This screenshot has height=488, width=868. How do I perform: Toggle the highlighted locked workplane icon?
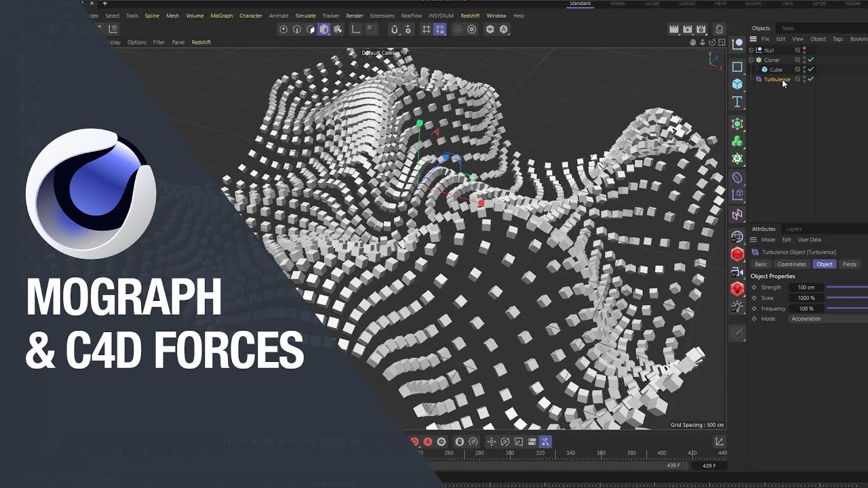point(439,29)
